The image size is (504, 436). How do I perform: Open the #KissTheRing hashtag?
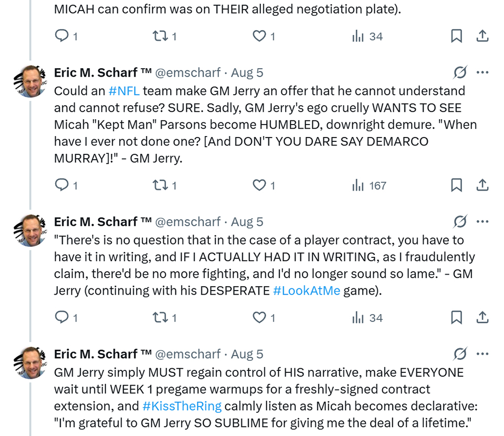(x=182, y=406)
